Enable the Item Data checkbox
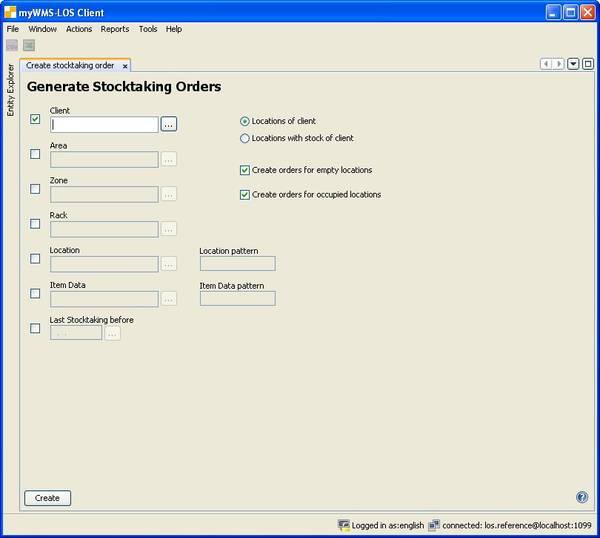This screenshot has width=600, height=538. click(x=35, y=293)
